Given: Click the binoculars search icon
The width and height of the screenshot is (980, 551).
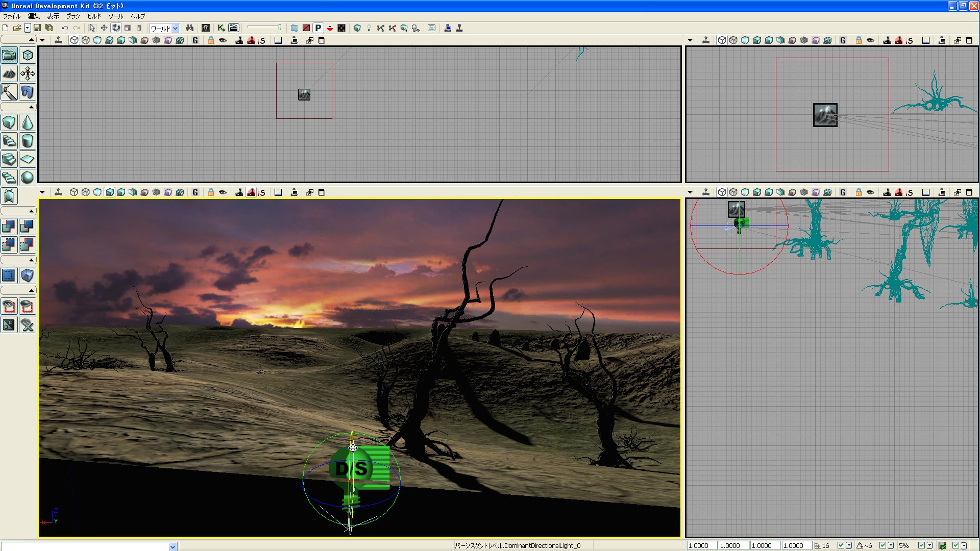Looking at the screenshot, I should coord(189,28).
